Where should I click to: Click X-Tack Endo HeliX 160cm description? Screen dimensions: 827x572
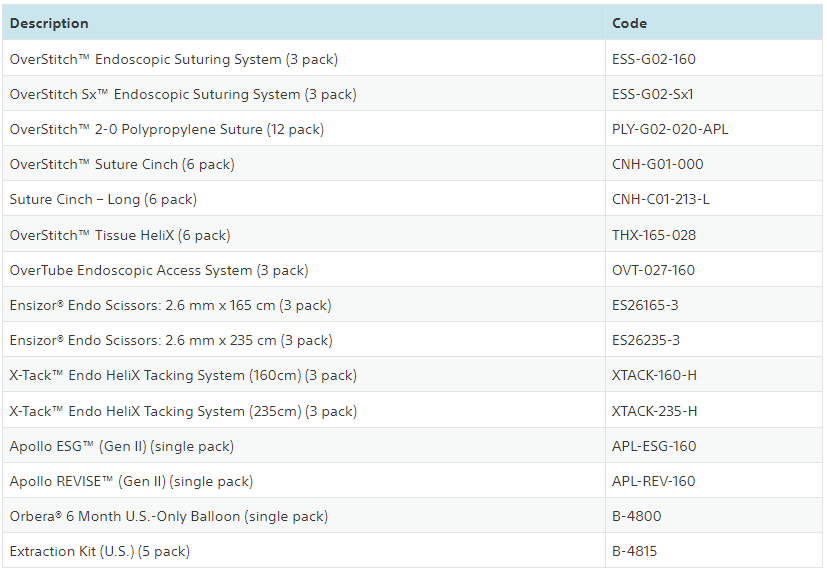click(x=183, y=375)
